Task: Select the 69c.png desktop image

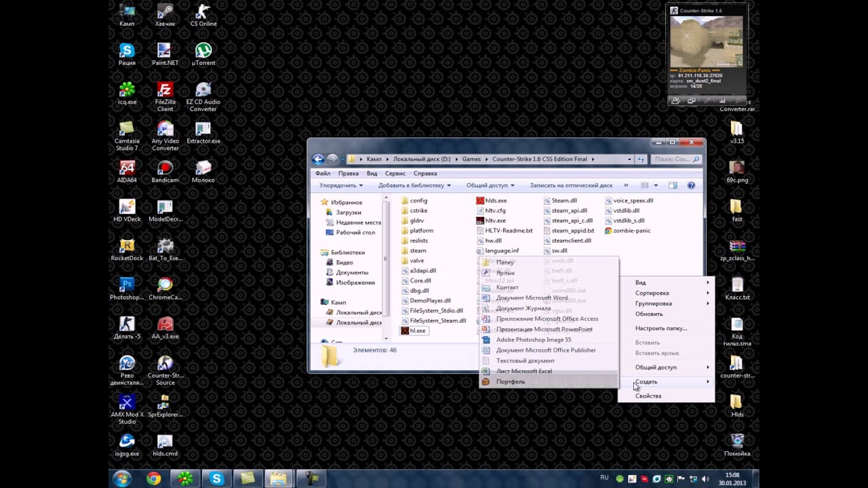Action: click(x=737, y=172)
